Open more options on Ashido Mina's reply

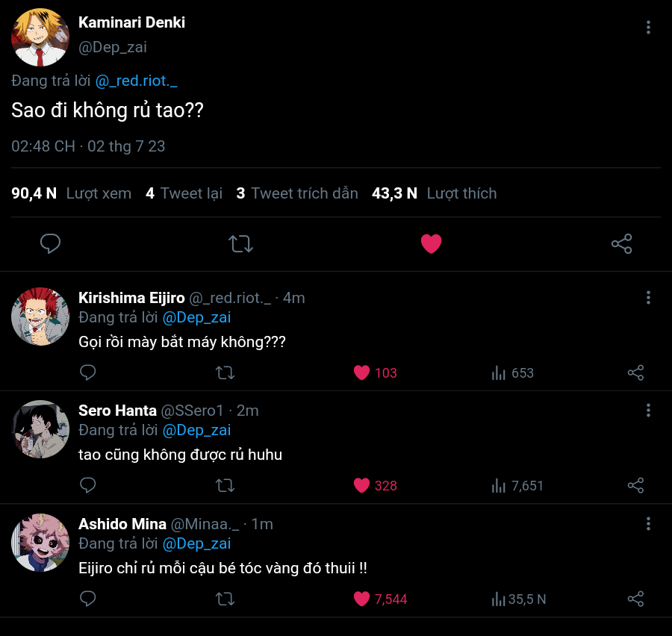tap(648, 523)
